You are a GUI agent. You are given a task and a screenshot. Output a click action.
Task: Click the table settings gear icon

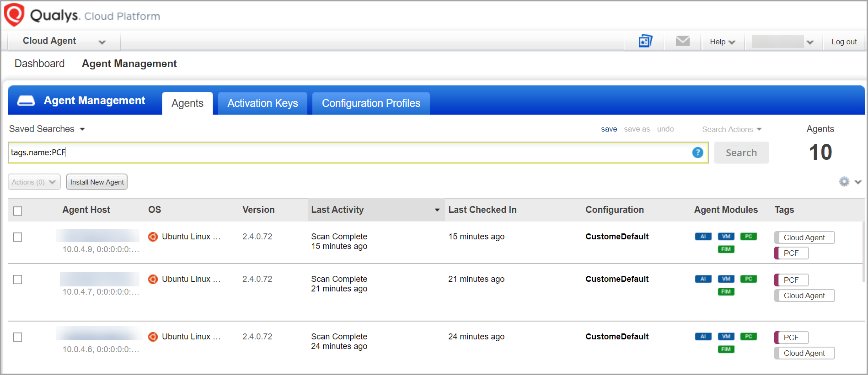tap(844, 182)
